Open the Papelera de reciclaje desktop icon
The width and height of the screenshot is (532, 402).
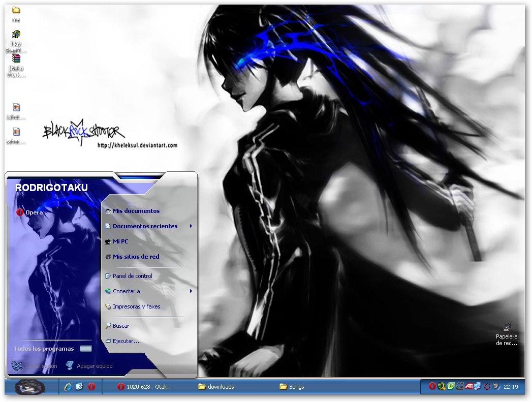[507, 334]
